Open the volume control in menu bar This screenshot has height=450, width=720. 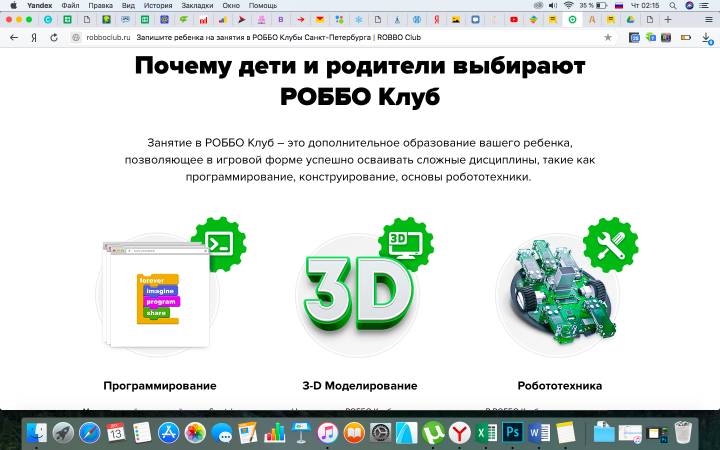(553, 6)
